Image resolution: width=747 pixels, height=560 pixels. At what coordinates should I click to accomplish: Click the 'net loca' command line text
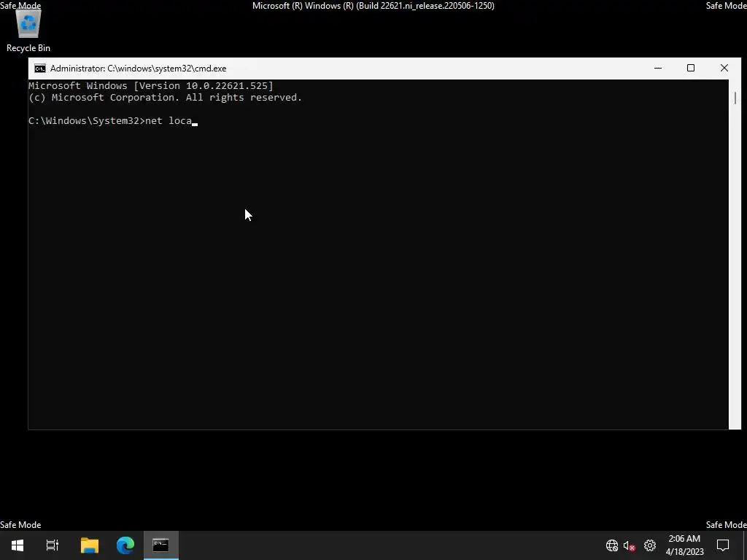click(169, 121)
